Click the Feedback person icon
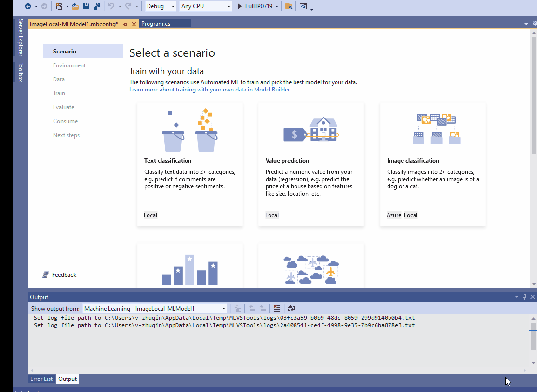 coord(45,274)
